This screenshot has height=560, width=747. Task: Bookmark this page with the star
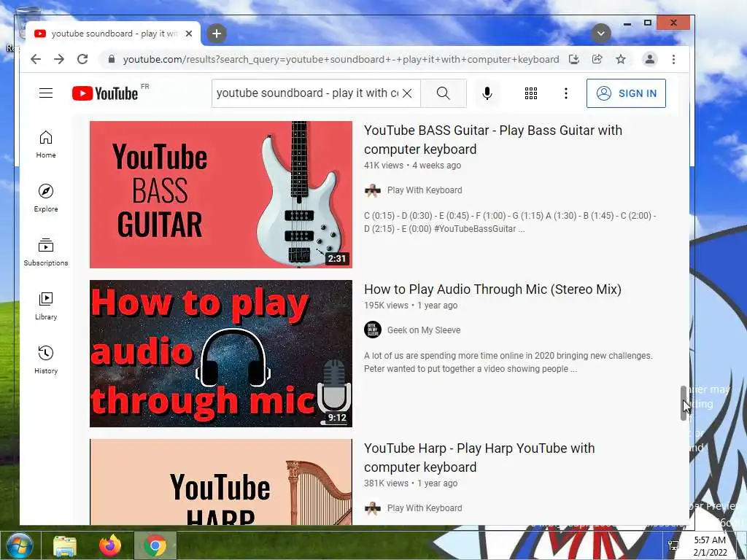620,59
